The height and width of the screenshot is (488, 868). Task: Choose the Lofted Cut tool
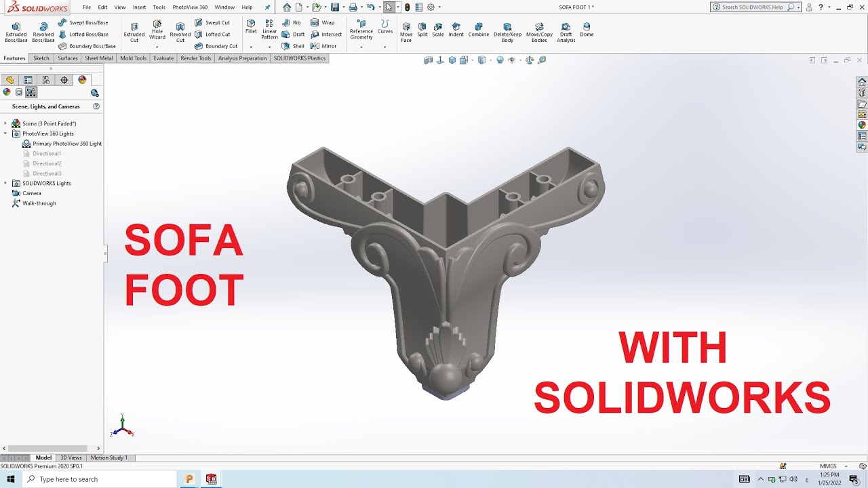pos(212,34)
